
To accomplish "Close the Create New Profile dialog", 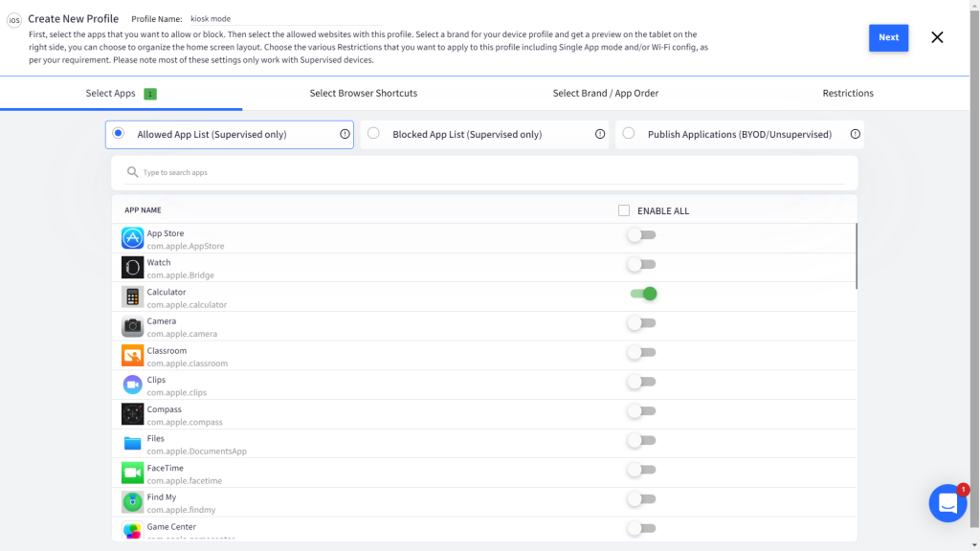I will 937,37.
